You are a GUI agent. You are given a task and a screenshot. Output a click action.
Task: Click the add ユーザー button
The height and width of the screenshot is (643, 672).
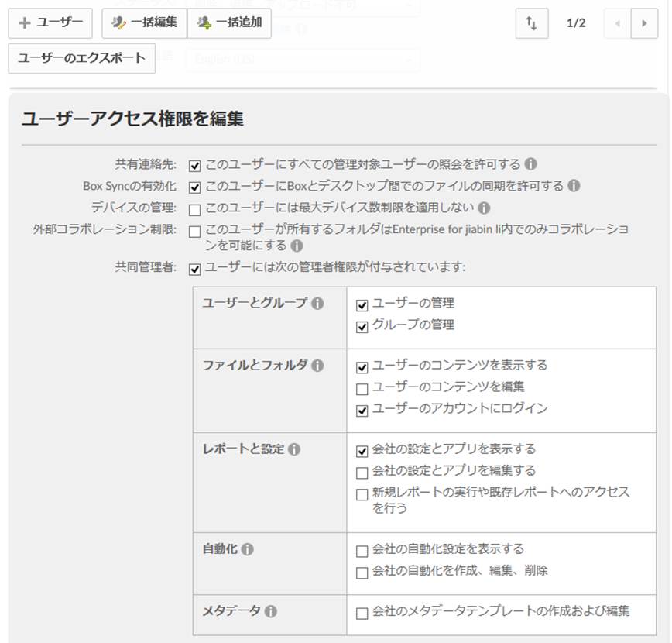click(50, 22)
